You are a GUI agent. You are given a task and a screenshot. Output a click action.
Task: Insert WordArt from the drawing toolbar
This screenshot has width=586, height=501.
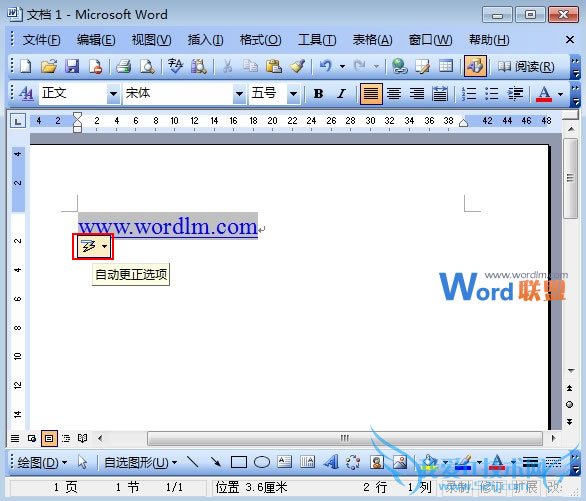331,463
